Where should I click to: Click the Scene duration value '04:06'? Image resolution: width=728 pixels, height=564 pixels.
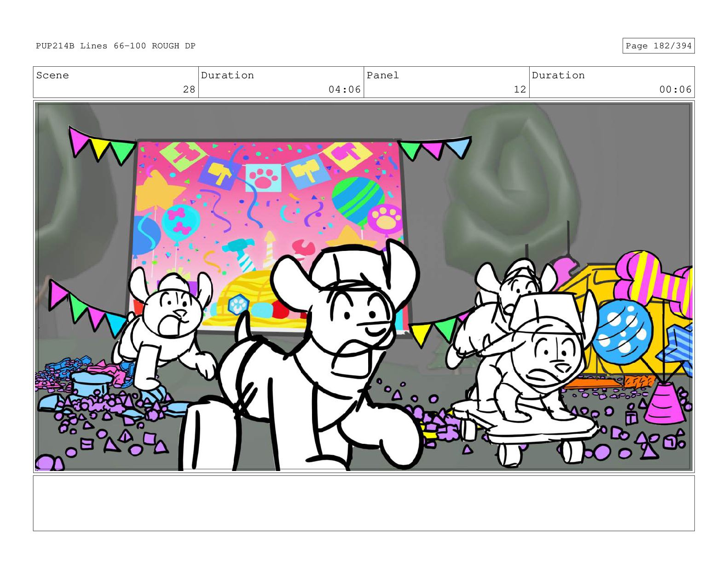coord(345,89)
